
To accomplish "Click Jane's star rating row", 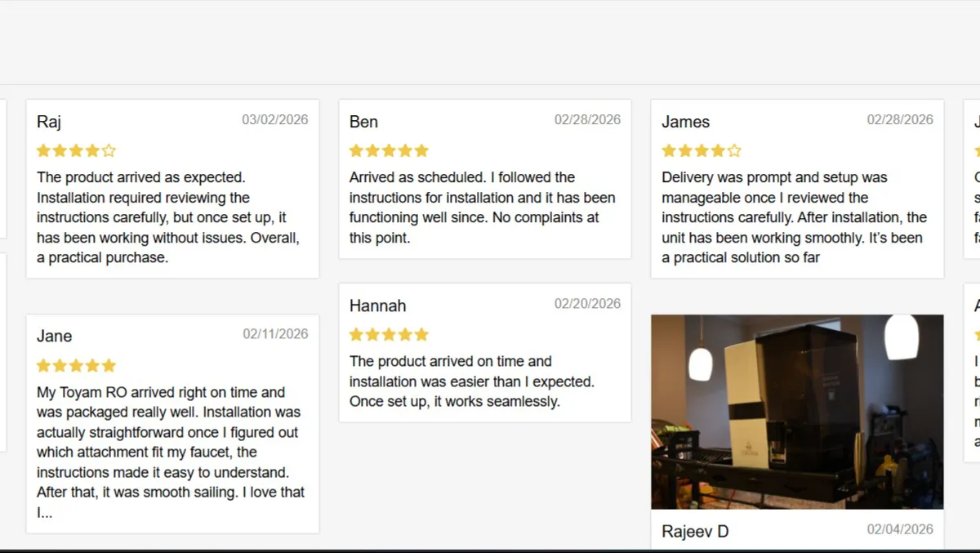I will (x=76, y=365).
